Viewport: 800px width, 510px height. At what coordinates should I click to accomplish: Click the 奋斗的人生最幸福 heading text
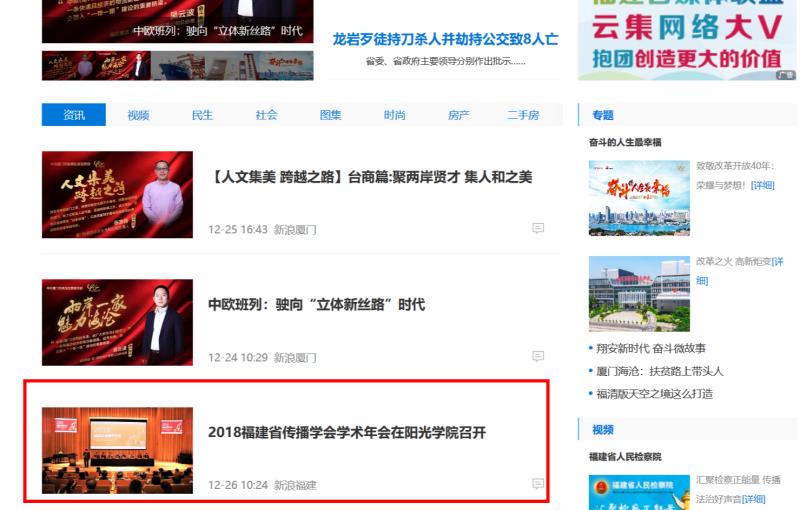point(625,142)
